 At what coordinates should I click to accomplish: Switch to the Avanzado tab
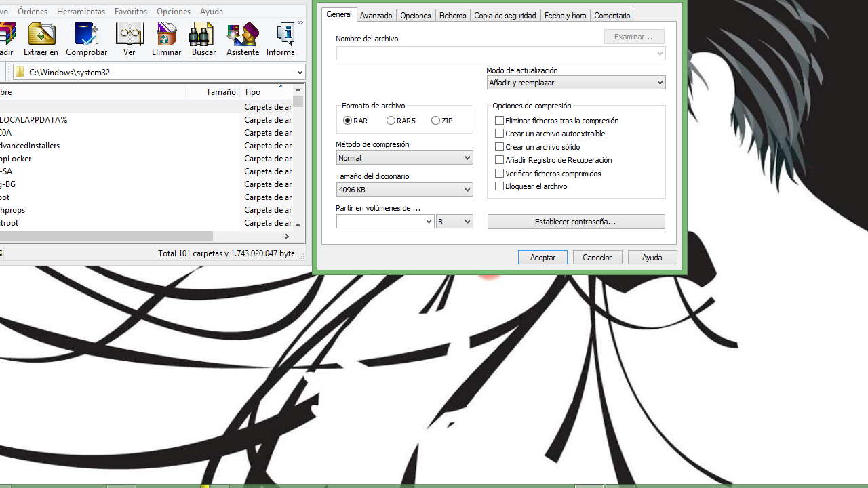376,16
